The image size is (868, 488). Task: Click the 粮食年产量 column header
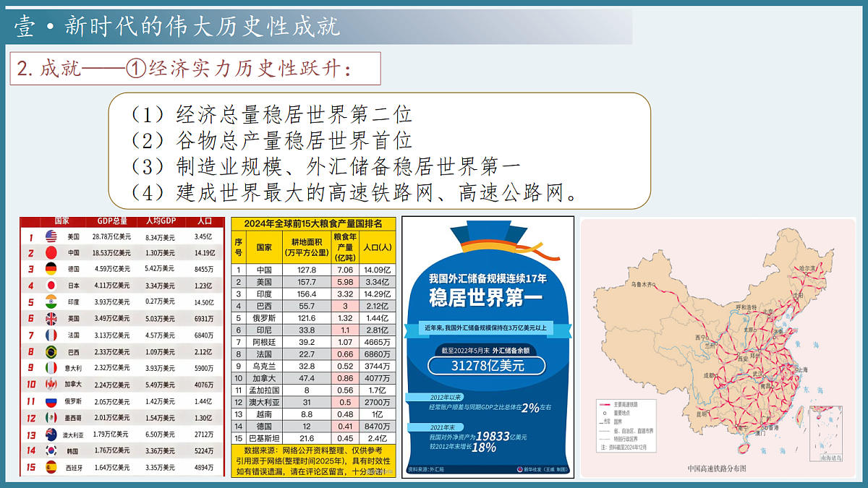pos(345,247)
